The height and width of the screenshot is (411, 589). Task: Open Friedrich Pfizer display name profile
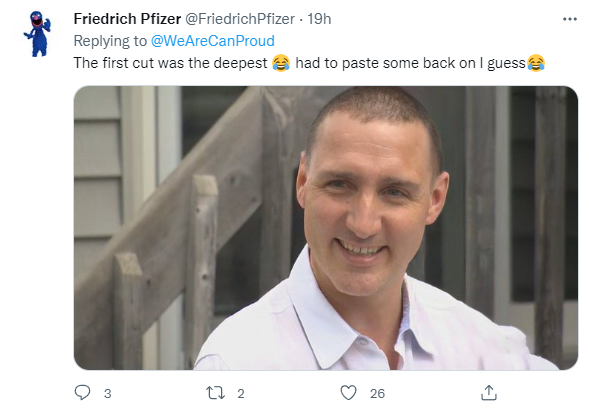(x=127, y=19)
